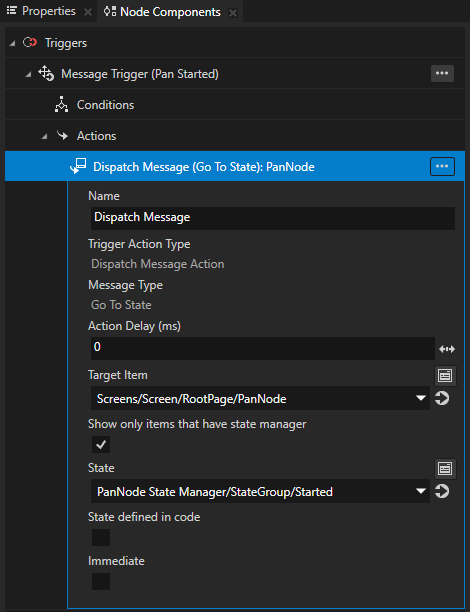This screenshot has height=612, width=470.
Task: Close the Node Components tab
Action: (x=233, y=13)
